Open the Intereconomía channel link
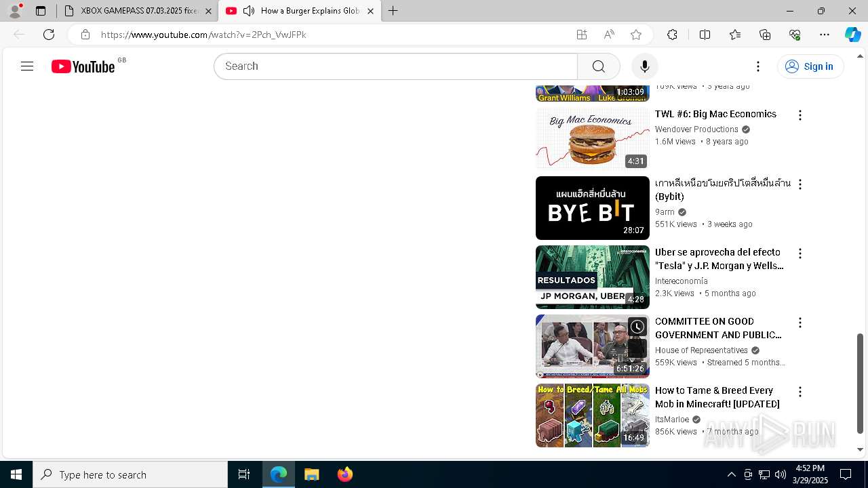 [x=681, y=281]
